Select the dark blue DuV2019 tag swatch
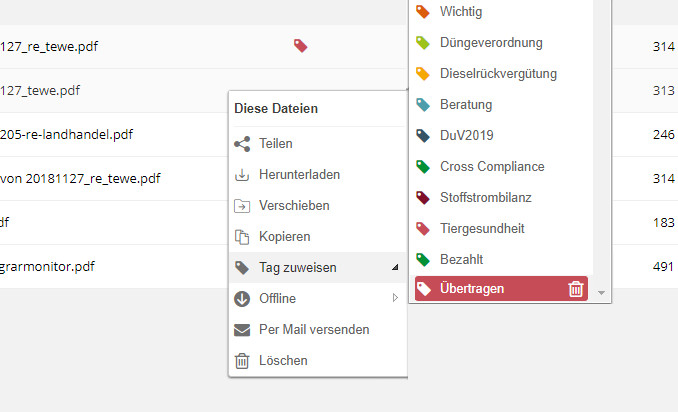The width and height of the screenshot is (678, 412). [x=423, y=135]
